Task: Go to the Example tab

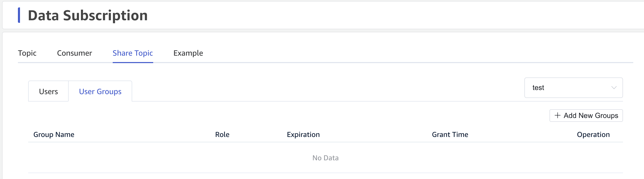Action: [188, 53]
